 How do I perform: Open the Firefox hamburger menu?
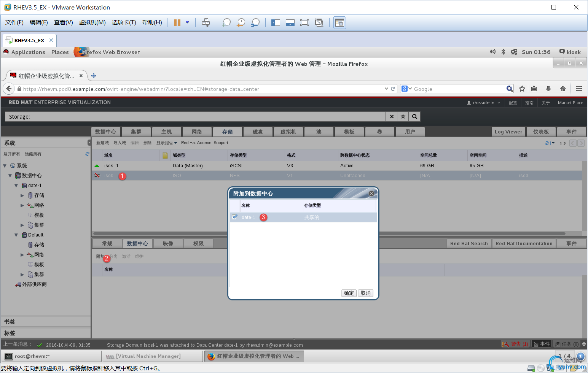pos(579,89)
